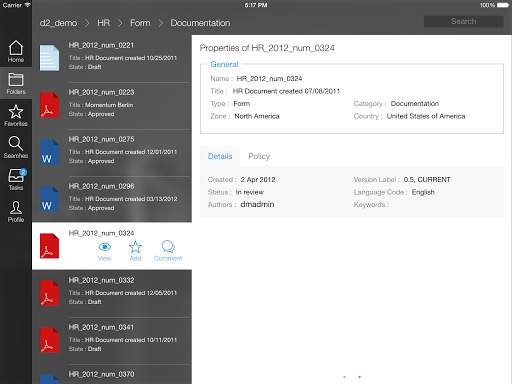This screenshot has width=512, height=384.
Task: View HR_2012_num_0324 with the eye icon
Action: tap(105, 251)
